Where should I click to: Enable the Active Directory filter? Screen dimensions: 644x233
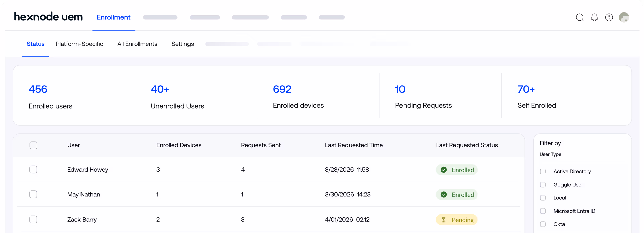pos(543,171)
